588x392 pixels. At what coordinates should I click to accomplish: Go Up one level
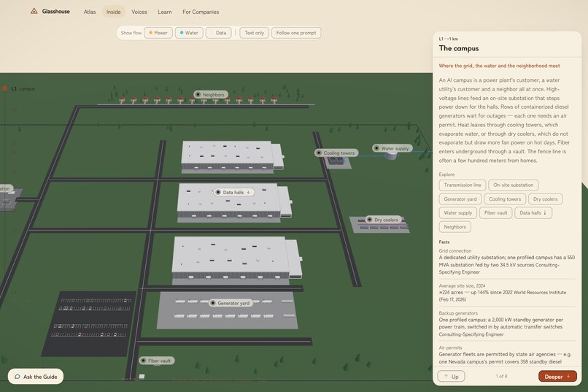coord(451,376)
